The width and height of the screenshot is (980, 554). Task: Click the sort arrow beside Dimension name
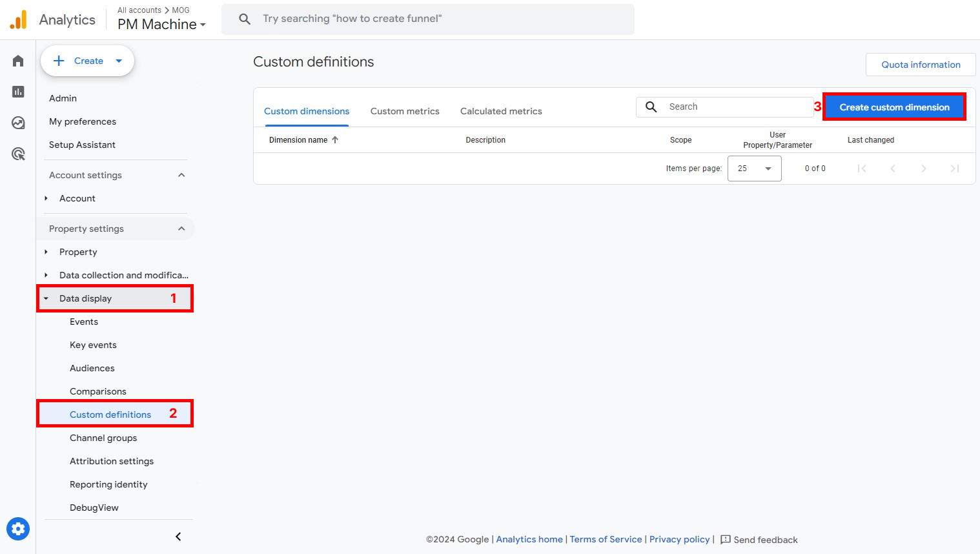pos(335,140)
